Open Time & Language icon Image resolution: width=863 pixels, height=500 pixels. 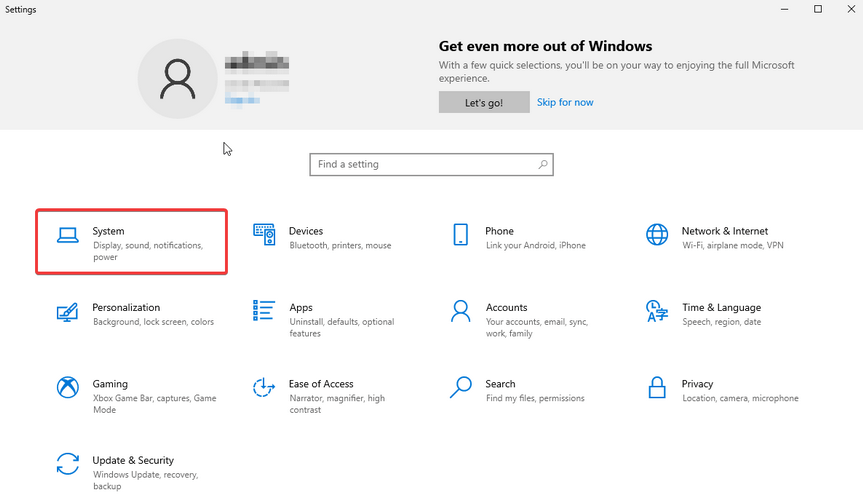coord(657,311)
